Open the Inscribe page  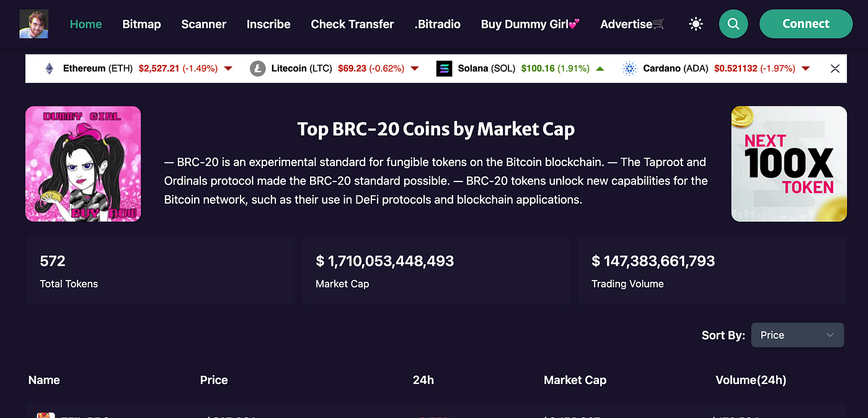[x=268, y=24]
